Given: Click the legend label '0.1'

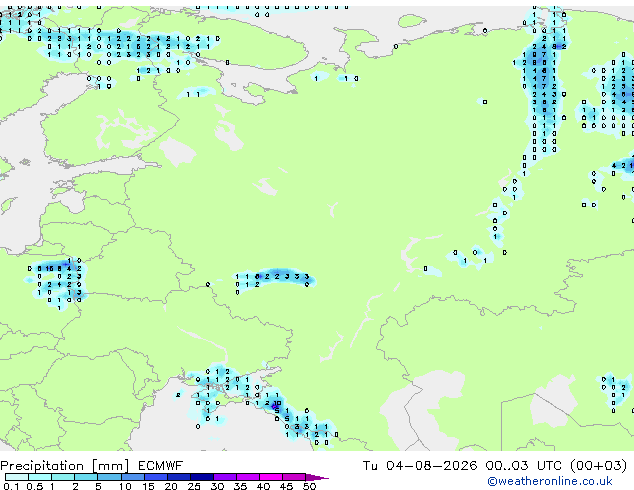Looking at the screenshot, I should (11, 486).
